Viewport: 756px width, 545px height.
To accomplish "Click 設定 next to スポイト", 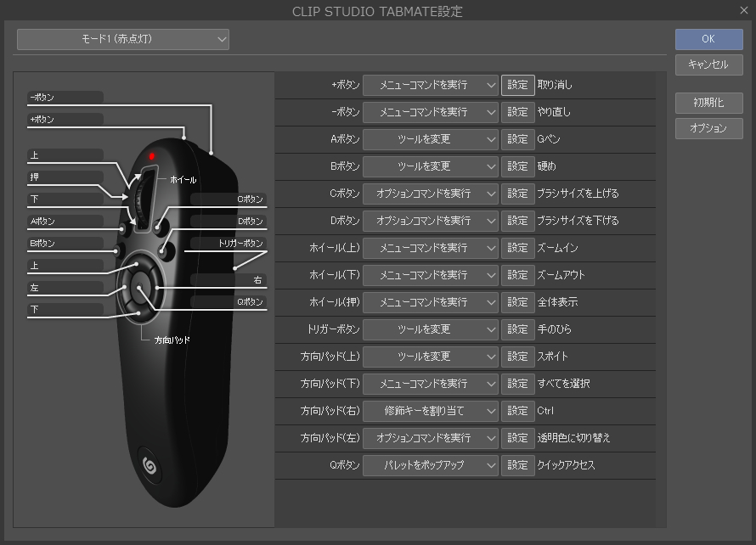I will point(518,357).
